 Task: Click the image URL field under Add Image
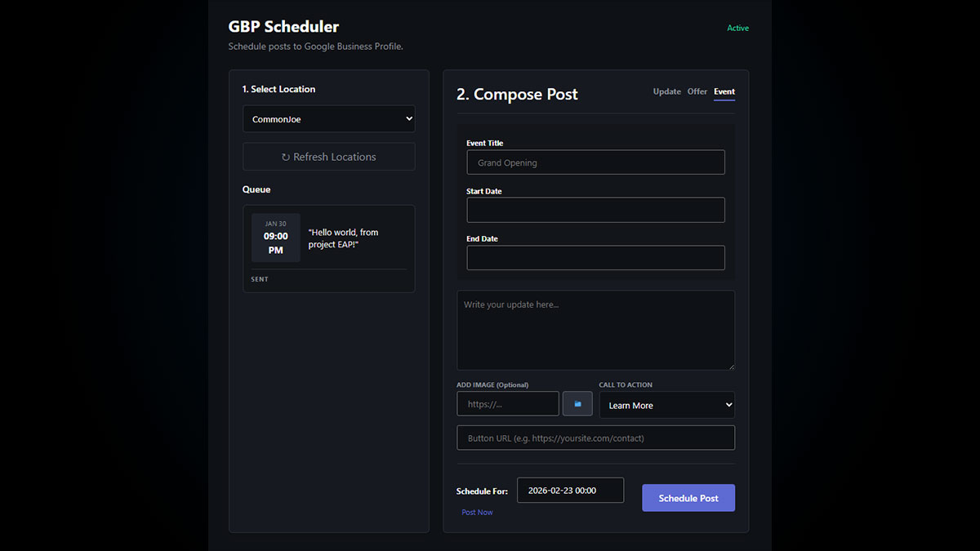507,403
